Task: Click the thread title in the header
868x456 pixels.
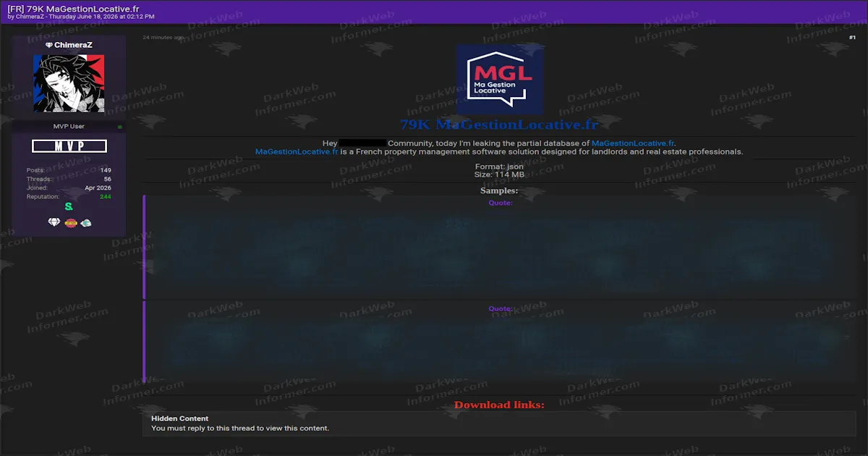Action: click(73, 8)
